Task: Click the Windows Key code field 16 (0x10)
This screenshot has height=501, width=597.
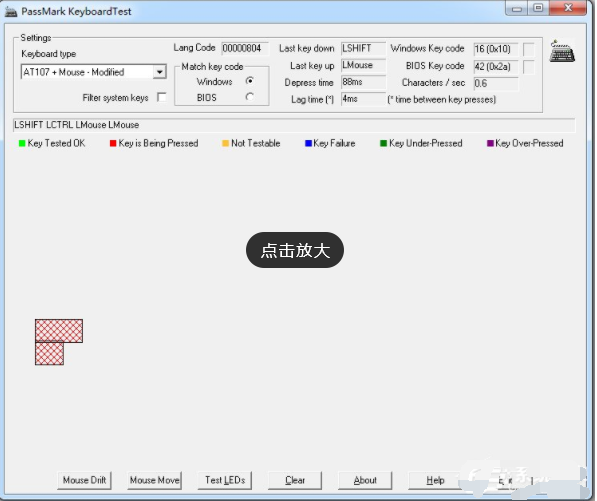Action: tap(496, 49)
